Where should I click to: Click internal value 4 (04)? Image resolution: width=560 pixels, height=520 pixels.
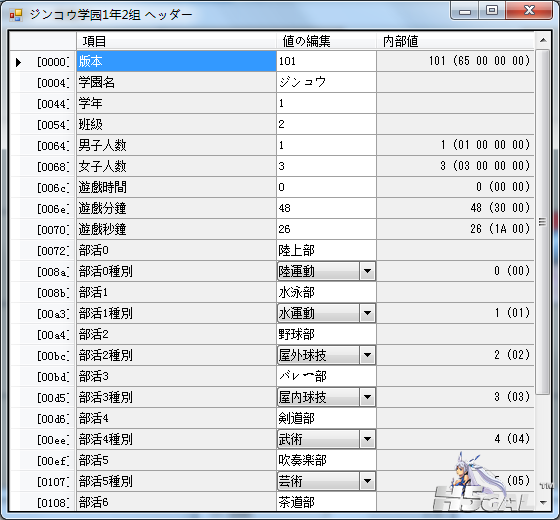coord(455,439)
